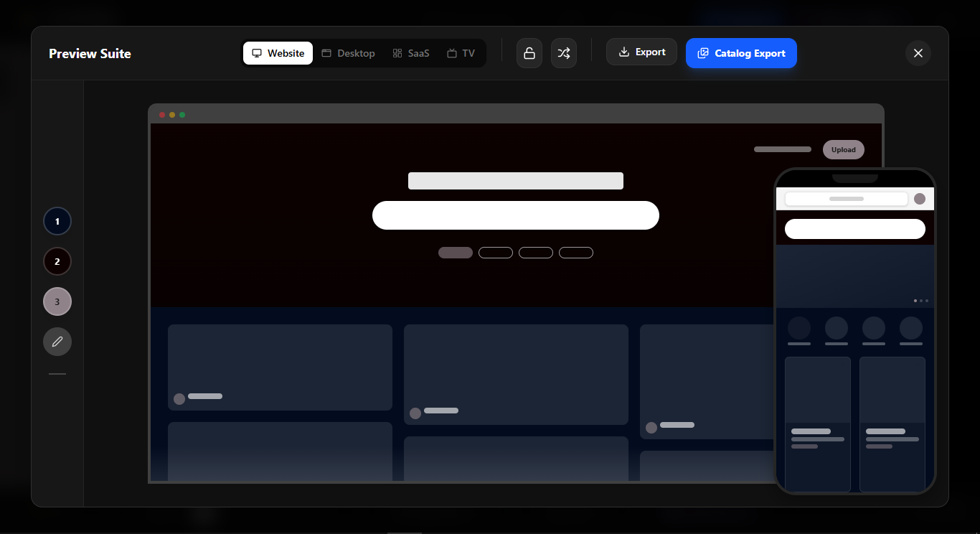Click the Export button
Image resolution: width=980 pixels, height=534 pixels.
[641, 52]
